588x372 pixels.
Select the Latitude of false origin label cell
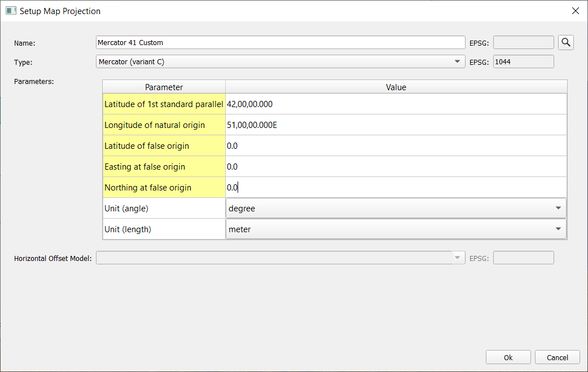click(x=164, y=145)
